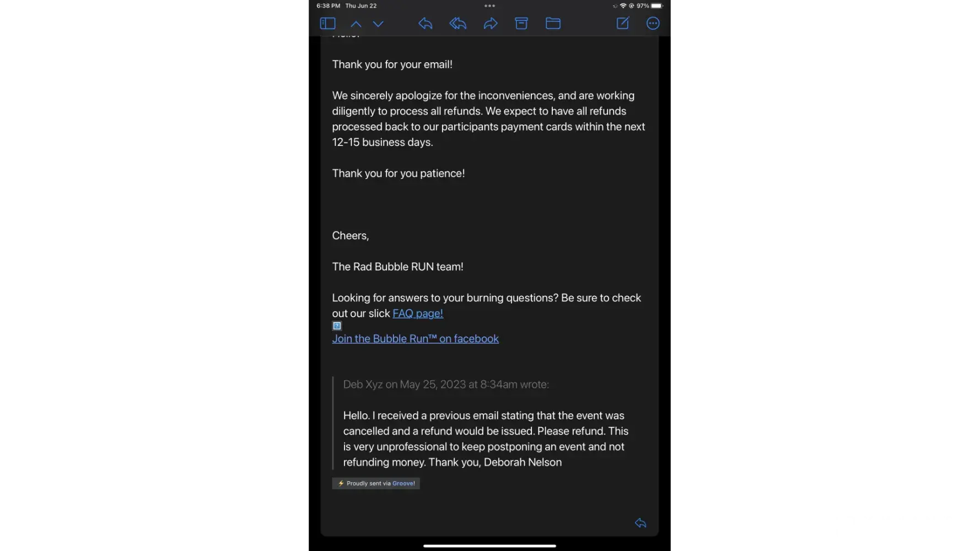Tap the broken image placeholder
This screenshot has width=980, height=551.
(x=337, y=326)
